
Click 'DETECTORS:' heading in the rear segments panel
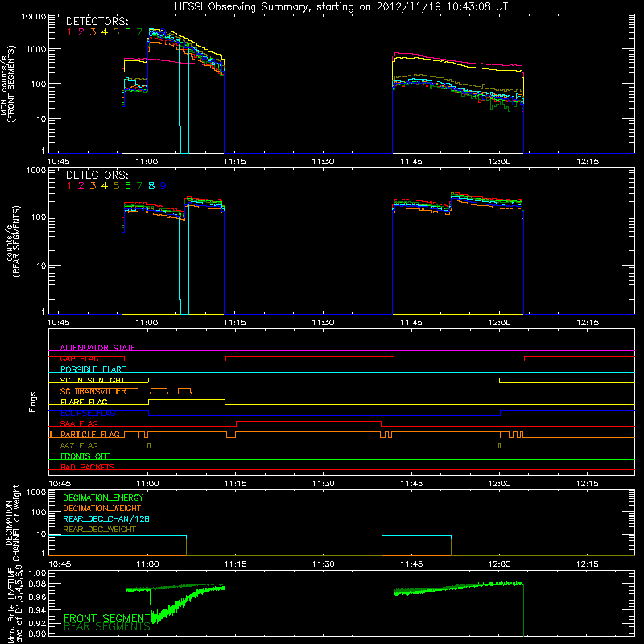97,175
